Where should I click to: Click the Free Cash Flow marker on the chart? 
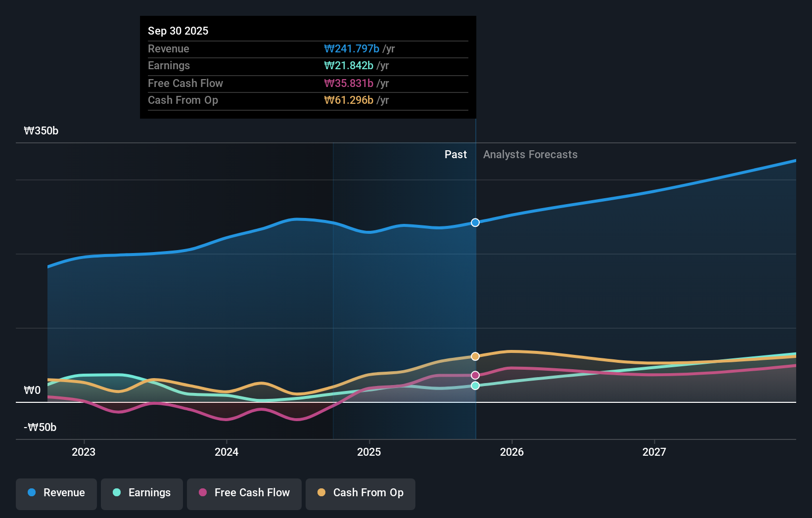coord(475,375)
